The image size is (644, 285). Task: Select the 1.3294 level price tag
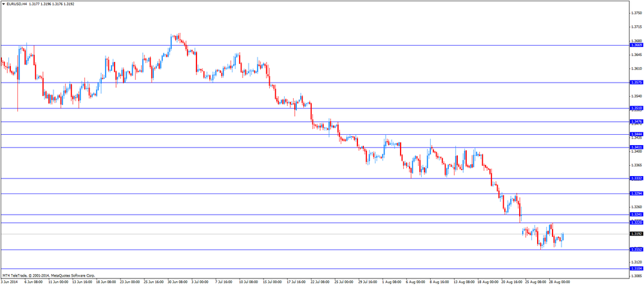636,193
